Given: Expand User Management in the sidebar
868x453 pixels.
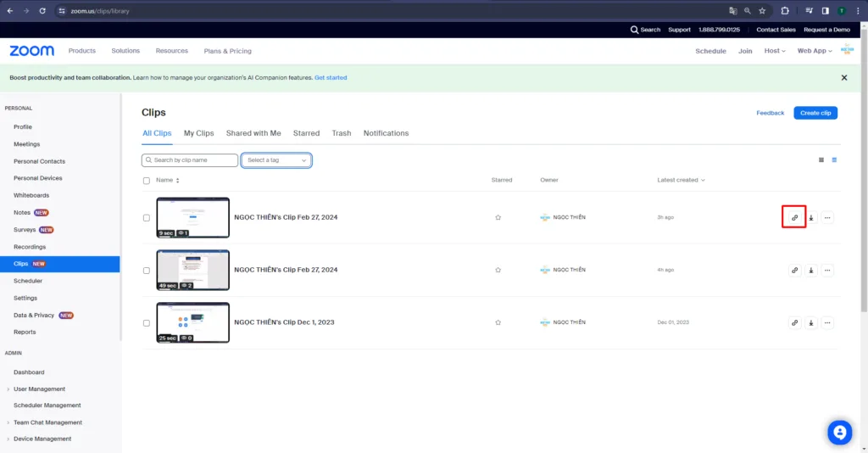Looking at the screenshot, I should [39, 389].
